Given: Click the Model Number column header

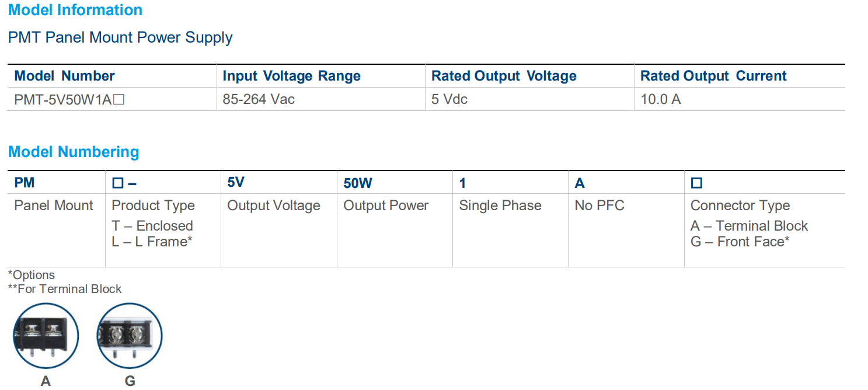Looking at the screenshot, I should [64, 76].
